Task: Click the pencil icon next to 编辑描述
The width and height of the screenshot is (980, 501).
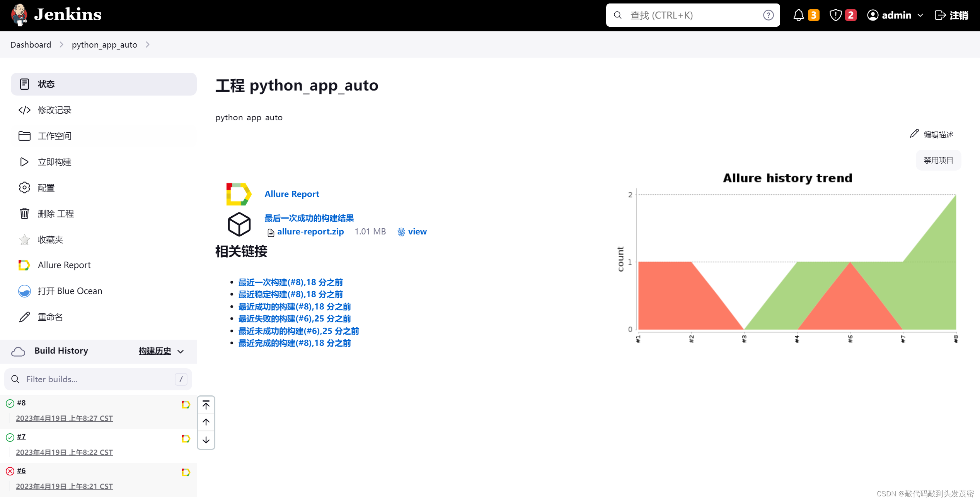Action: [x=914, y=134]
